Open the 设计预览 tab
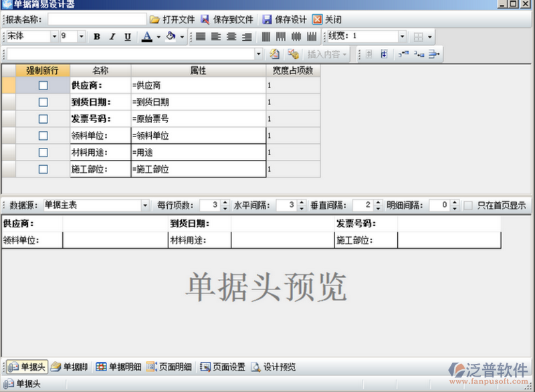Viewport: 535px width, 392px height. (x=274, y=367)
